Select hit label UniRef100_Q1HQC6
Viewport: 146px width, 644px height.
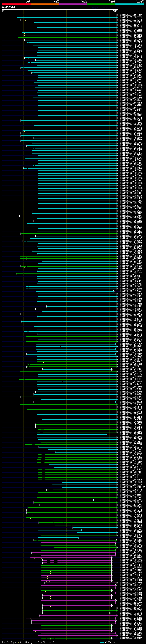pyautogui.click(x=131, y=75)
